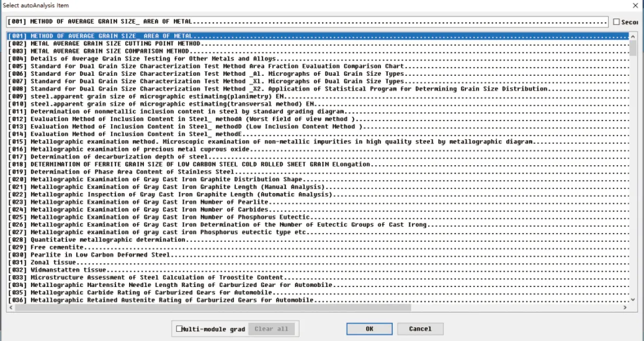Select item 003 Grain Size Comparison Method

[x=109, y=51]
